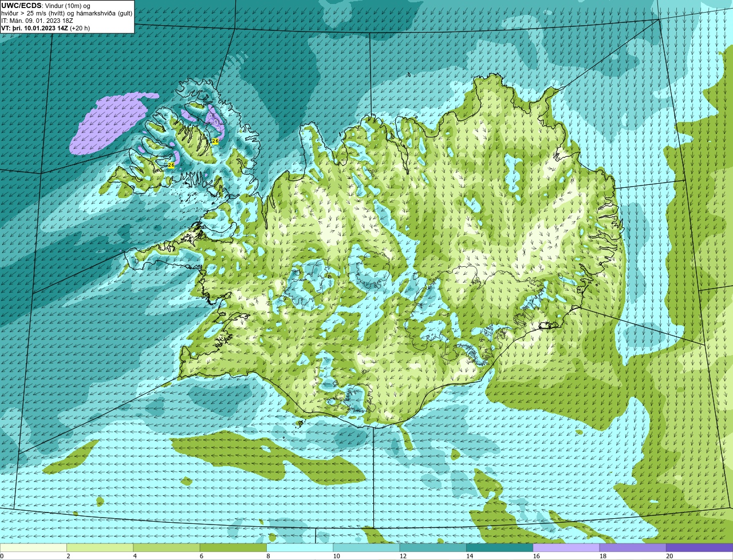
Task: Click the legend value label "20"
Action: (669, 556)
